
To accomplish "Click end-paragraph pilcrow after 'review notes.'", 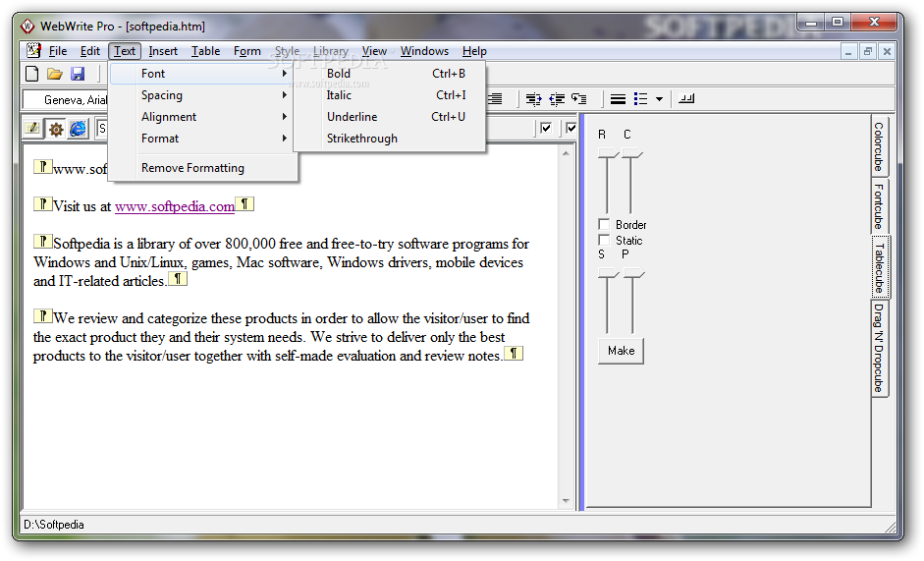I will pyautogui.click(x=514, y=354).
